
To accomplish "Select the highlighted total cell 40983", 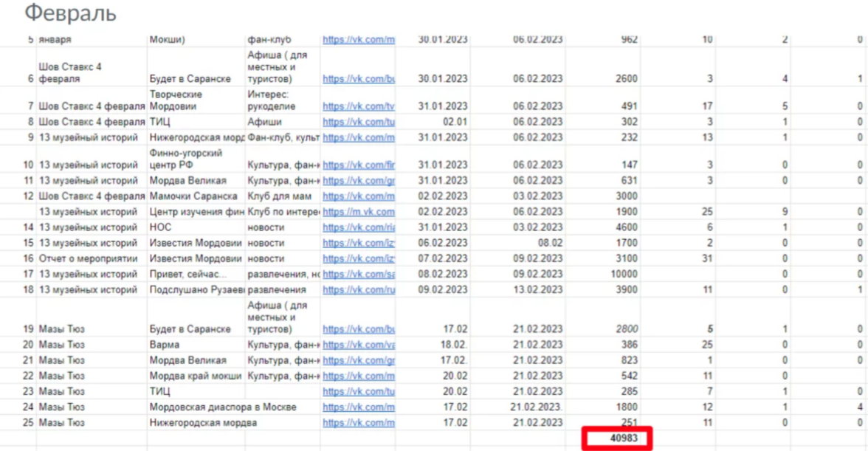I will tap(619, 438).
